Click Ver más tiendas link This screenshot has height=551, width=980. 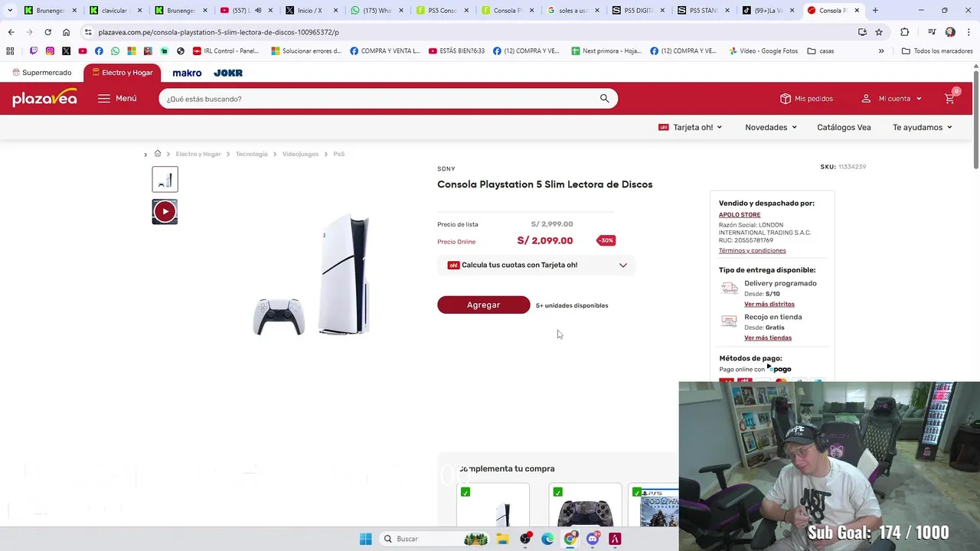click(768, 337)
